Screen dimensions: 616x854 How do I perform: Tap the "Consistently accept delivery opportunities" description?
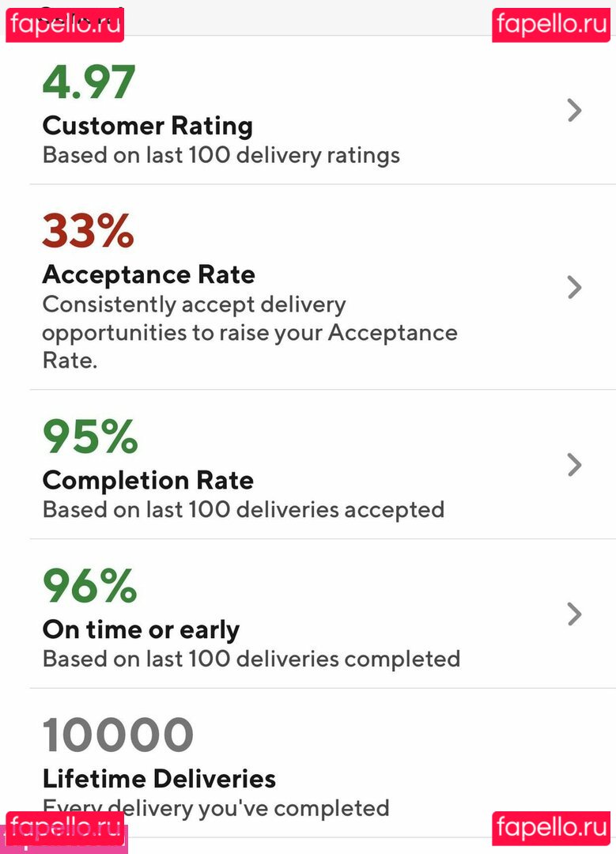tap(249, 332)
